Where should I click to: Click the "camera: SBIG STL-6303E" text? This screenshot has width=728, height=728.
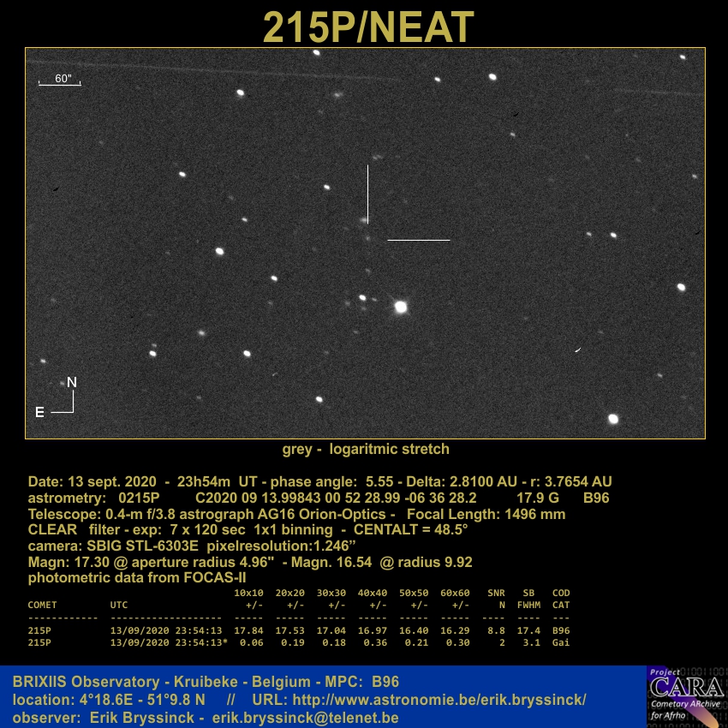coord(113,546)
